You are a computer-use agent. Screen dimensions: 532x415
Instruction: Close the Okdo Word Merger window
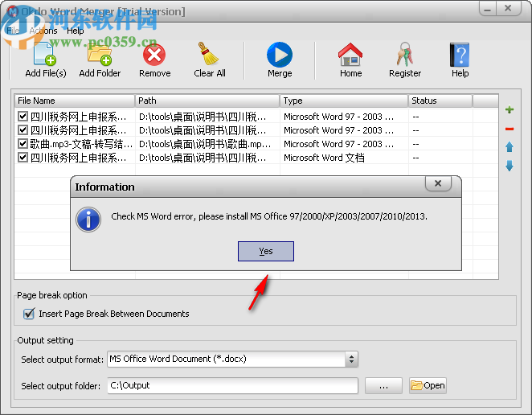click(508, 9)
